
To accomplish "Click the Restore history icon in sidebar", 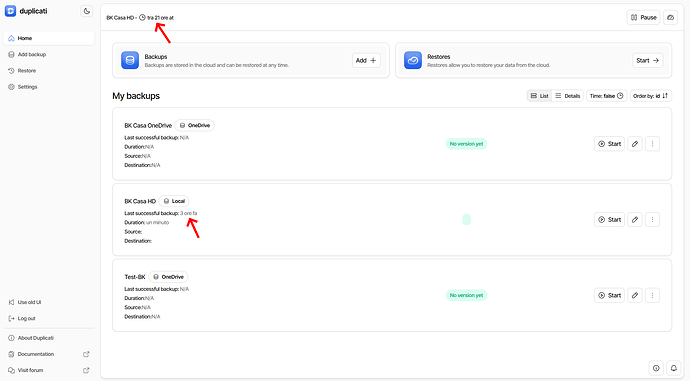I will click(x=11, y=71).
